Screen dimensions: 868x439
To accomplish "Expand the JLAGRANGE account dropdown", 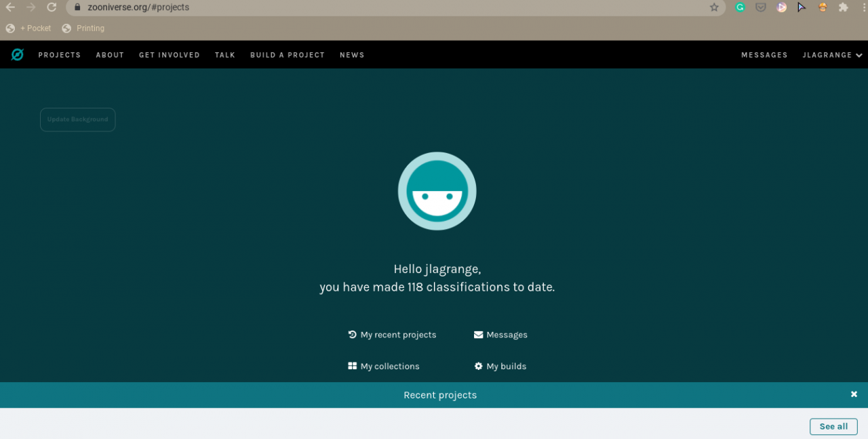I will [833, 55].
